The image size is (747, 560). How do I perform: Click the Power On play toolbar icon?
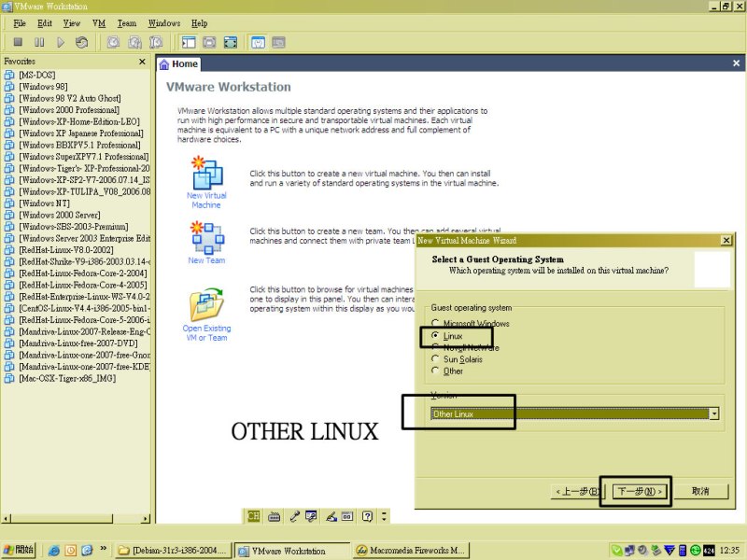(61, 42)
